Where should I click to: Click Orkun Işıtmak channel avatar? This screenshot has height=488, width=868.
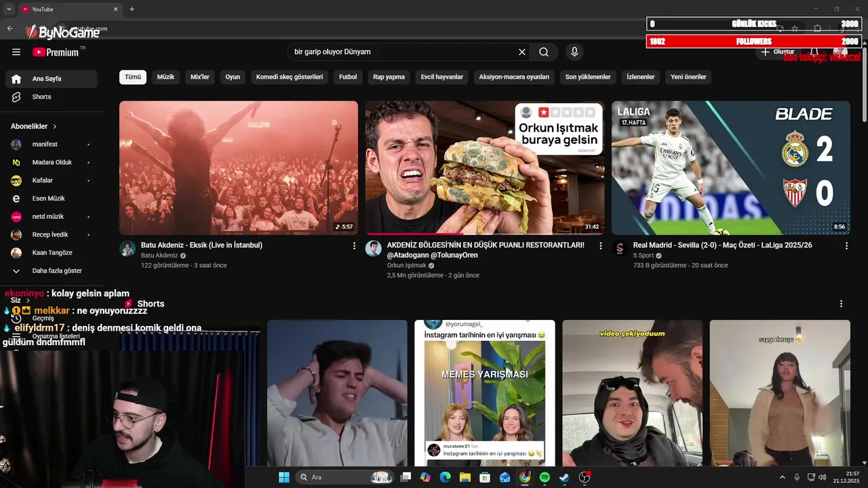coord(374,248)
